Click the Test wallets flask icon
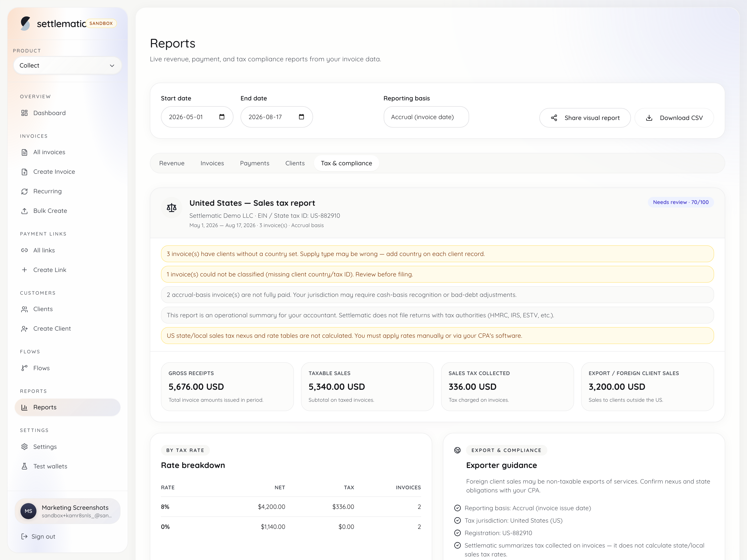Image resolution: width=747 pixels, height=560 pixels. (x=24, y=466)
